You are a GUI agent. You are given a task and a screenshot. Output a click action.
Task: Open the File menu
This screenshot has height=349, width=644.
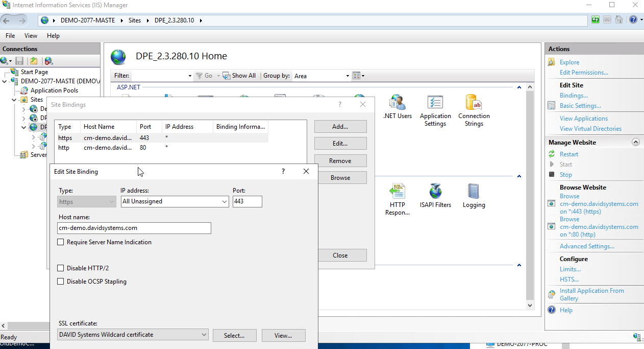(x=10, y=36)
